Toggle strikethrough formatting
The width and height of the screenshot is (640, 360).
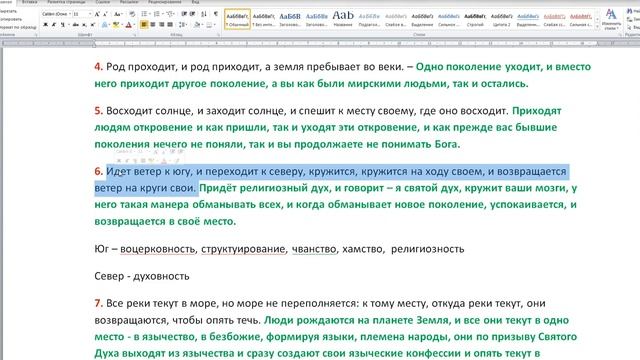pyautogui.click(x=76, y=25)
